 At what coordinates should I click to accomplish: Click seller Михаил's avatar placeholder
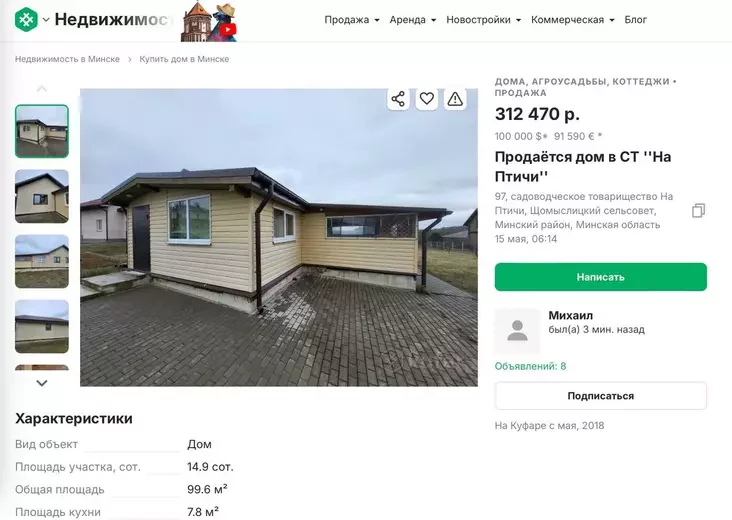click(517, 330)
